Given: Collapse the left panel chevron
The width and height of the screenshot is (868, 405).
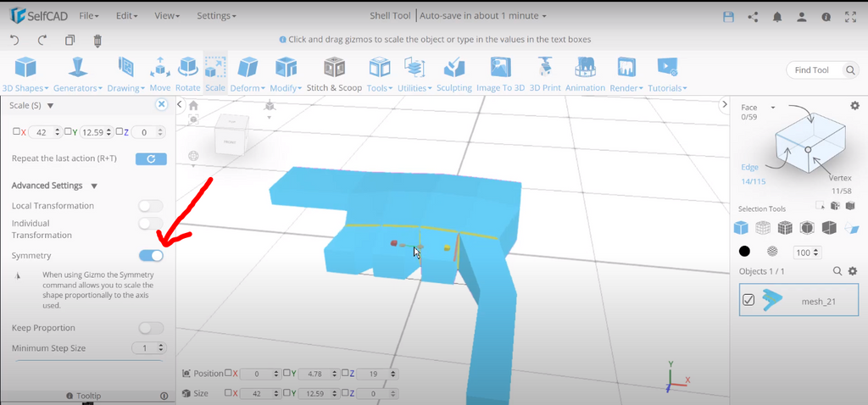Looking at the screenshot, I should [180, 104].
